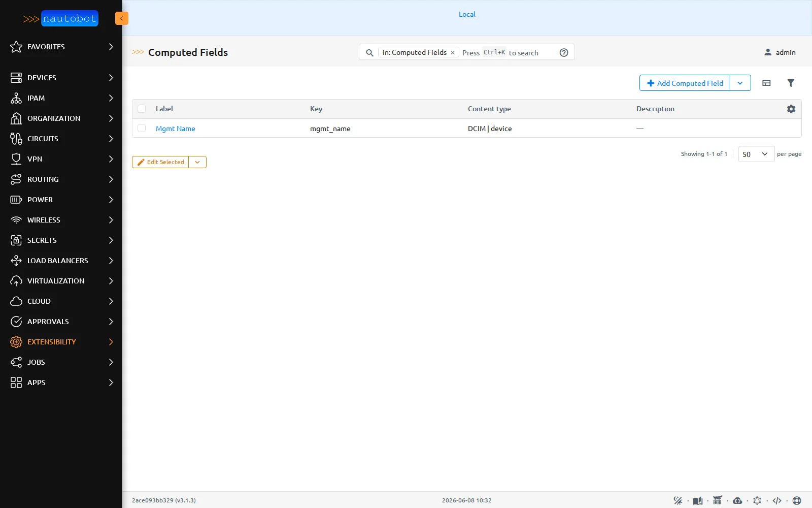Expand the IPAM menu chevron

[111, 98]
